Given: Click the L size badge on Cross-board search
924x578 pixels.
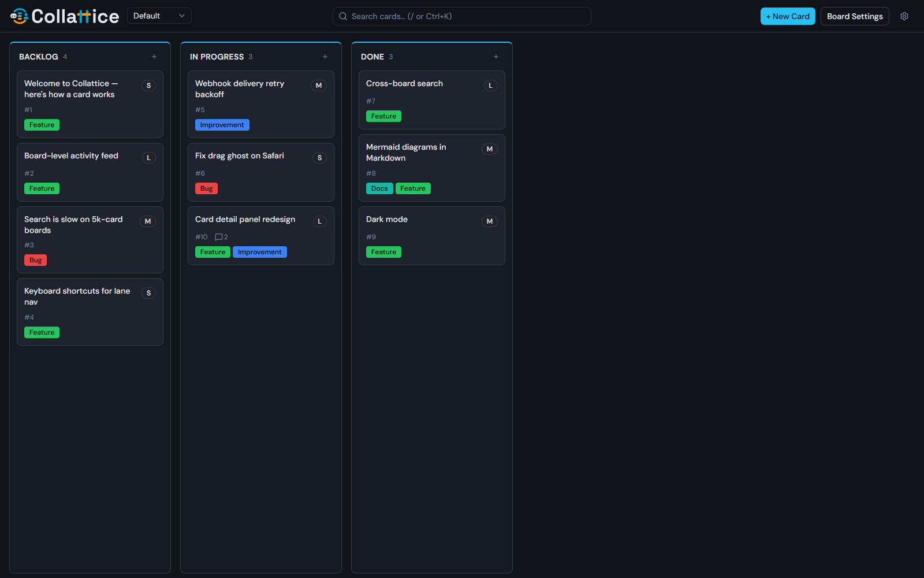Looking at the screenshot, I should pos(490,86).
